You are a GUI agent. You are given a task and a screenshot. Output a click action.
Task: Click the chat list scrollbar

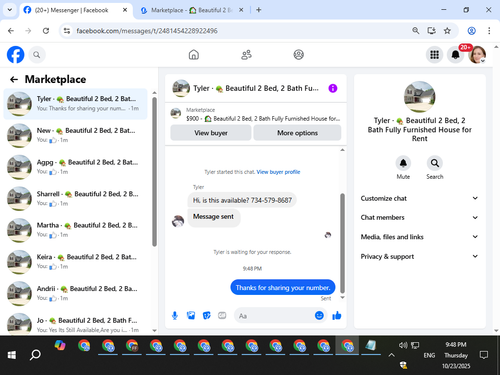click(x=154, y=172)
